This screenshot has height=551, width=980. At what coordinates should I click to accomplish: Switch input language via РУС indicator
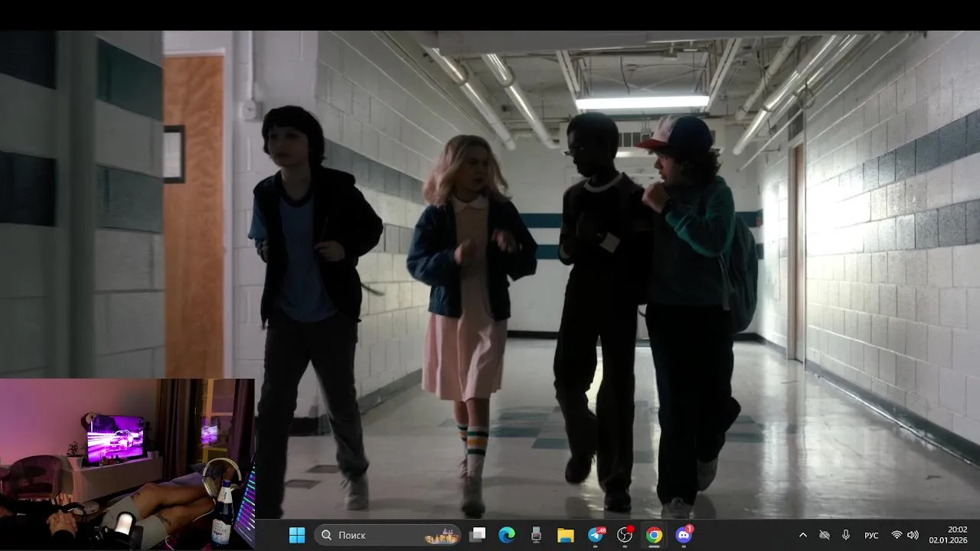click(x=871, y=535)
